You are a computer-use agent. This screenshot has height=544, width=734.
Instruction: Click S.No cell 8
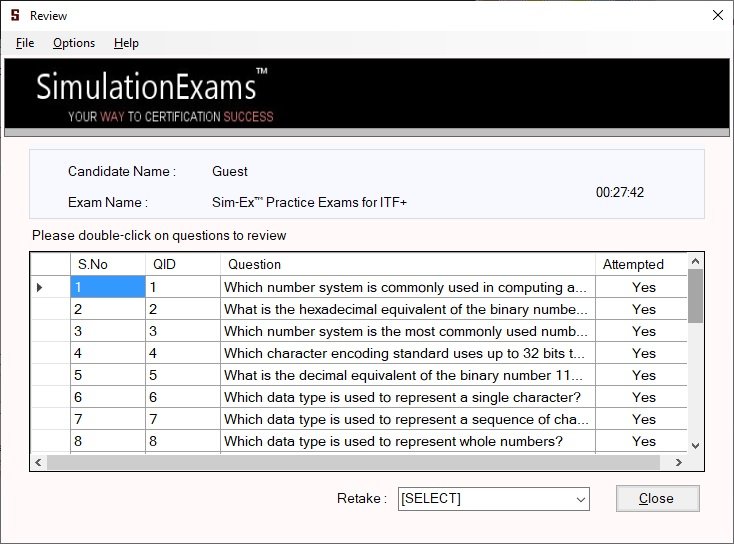pyautogui.click(x=108, y=441)
